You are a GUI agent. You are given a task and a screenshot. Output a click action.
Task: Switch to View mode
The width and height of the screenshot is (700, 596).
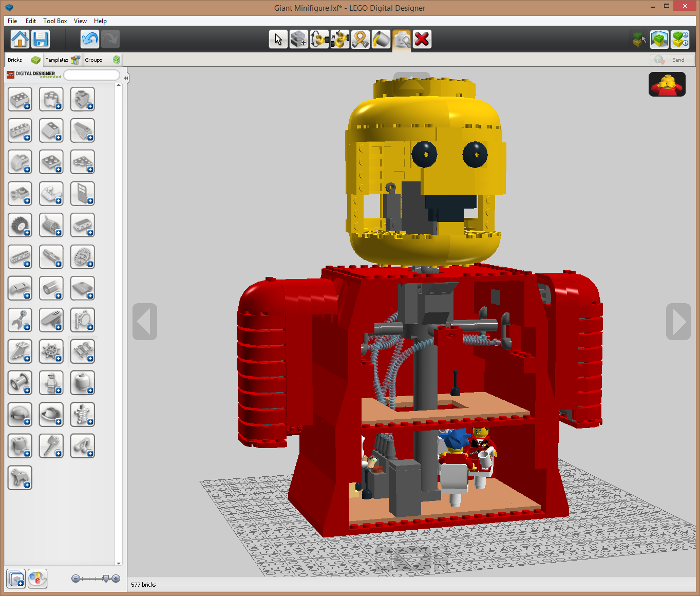click(659, 40)
